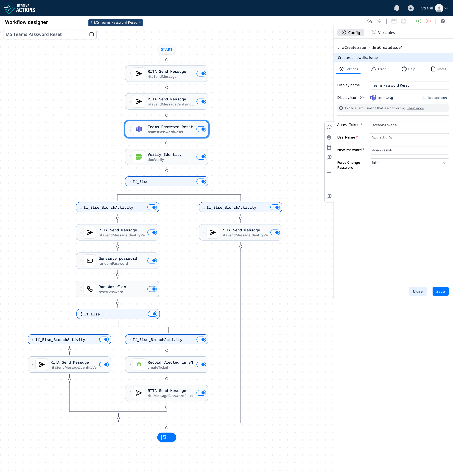Toggle off the Generate password activity
The width and height of the screenshot is (453, 476).
tap(152, 261)
